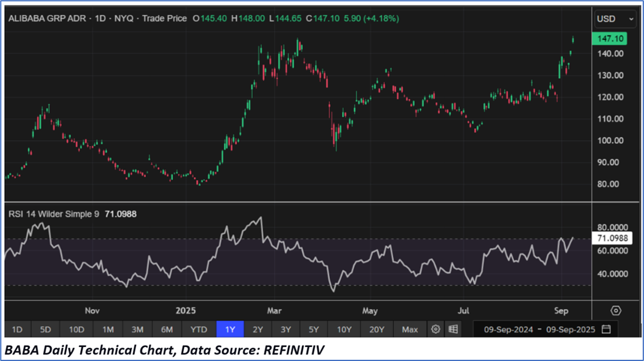Click the closing price C147.10 value
Viewport: 644px width, 361px height.
[323, 18]
